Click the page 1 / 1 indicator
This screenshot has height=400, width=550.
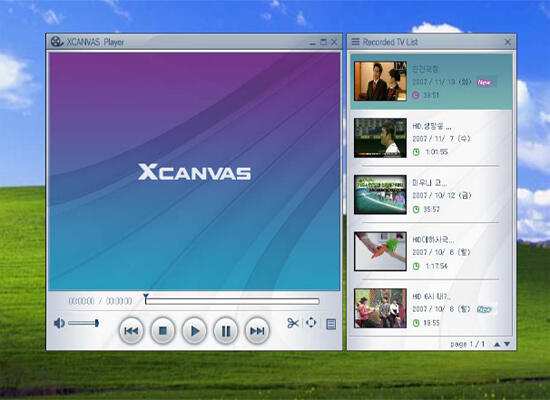[x=467, y=344]
